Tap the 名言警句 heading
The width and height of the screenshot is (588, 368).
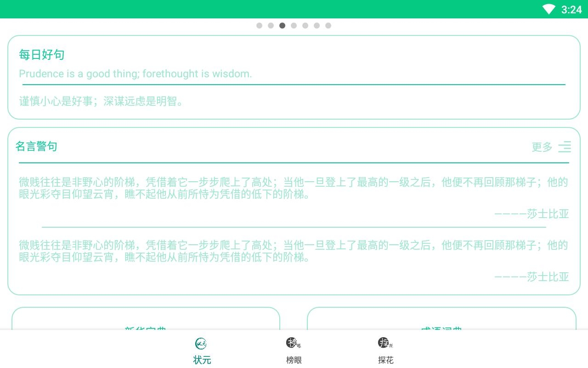[36, 146]
